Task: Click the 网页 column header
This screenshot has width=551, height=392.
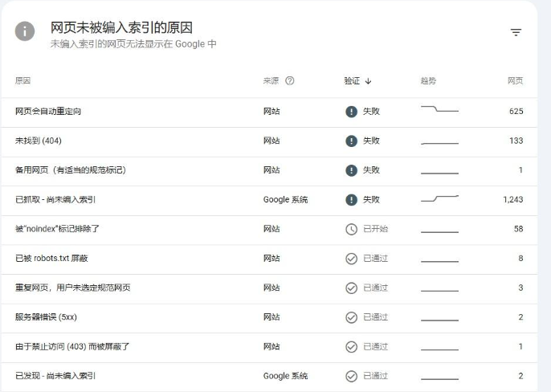Action: click(x=515, y=81)
